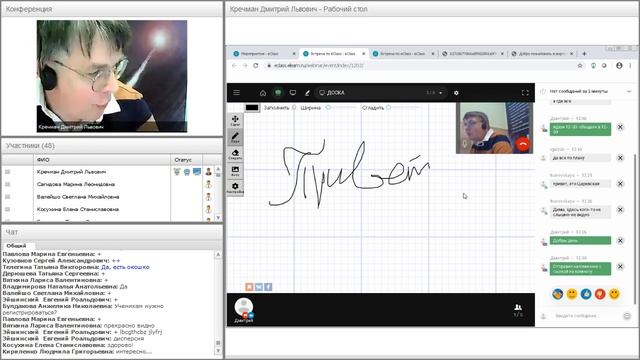
Task: Send the blue thumbs-up reaction
Action: [x=586, y=294]
